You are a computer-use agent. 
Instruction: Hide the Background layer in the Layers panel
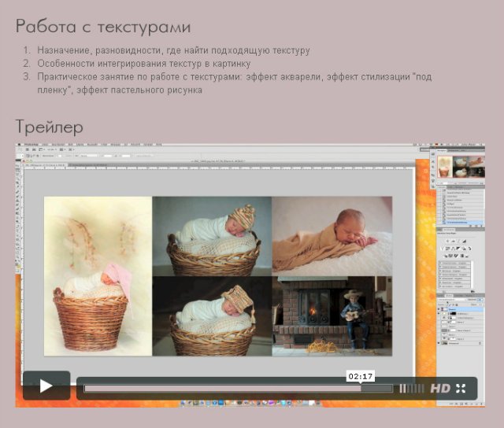[x=440, y=344]
